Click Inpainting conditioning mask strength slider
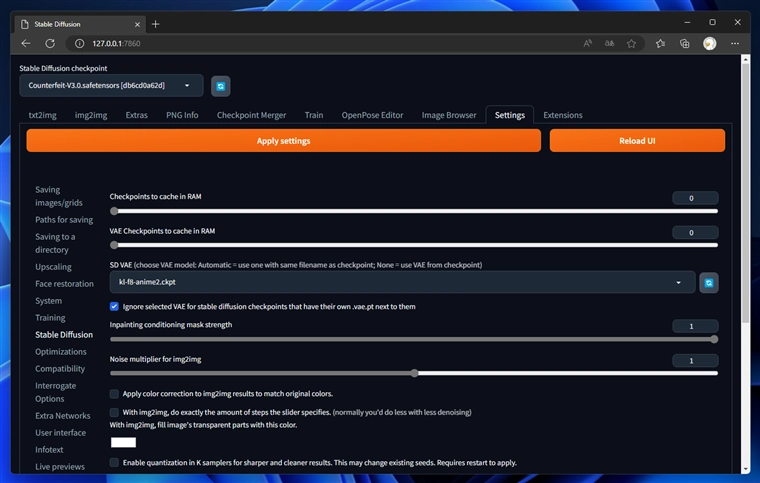 414,339
